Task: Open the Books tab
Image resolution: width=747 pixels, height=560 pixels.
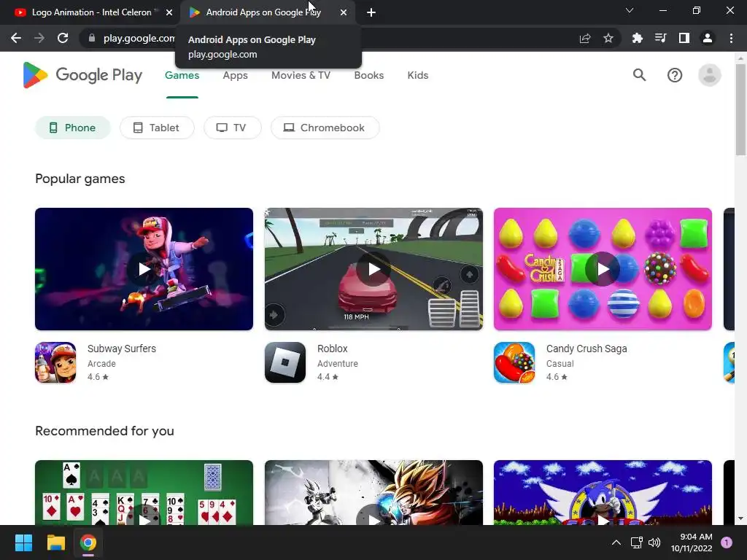Action: pos(368,75)
